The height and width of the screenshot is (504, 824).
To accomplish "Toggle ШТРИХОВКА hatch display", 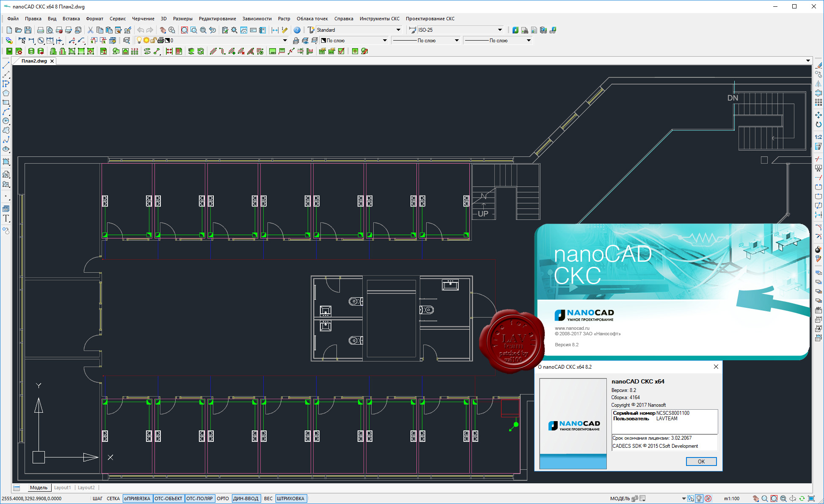I will 291,499.
